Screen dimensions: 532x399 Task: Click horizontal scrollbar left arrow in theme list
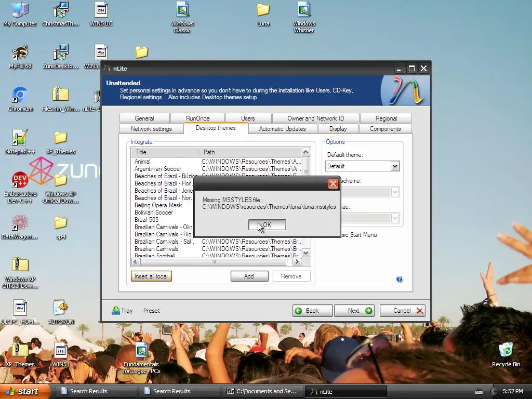136,262
